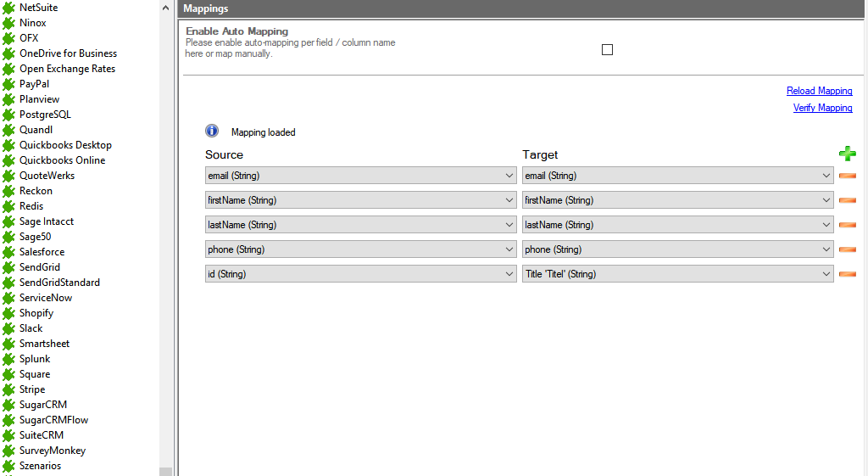Open the firstName source dropdown
Screen dimensions: 868x476
pyautogui.click(x=360, y=200)
